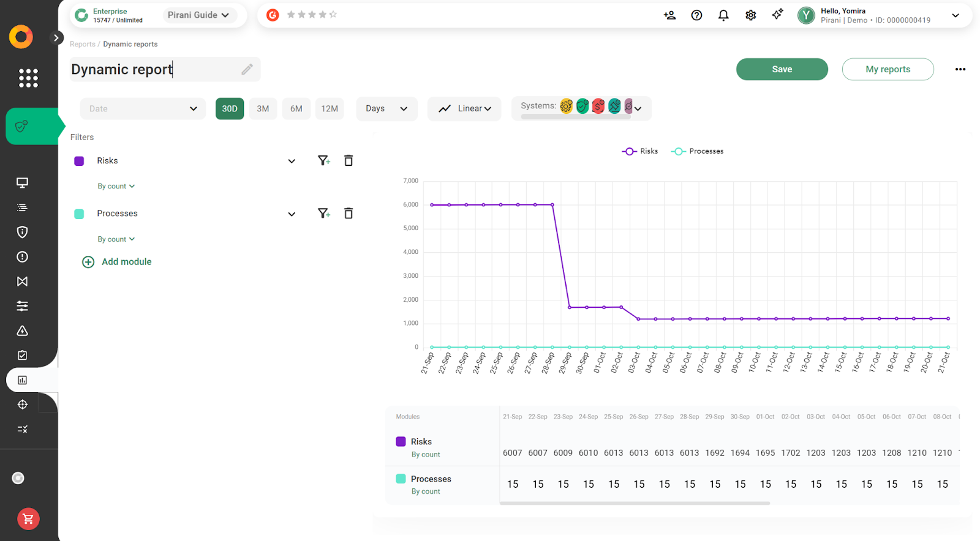Click pencil icon to edit report title
Image resolution: width=980 pixels, height=541 pixels.
247,69
